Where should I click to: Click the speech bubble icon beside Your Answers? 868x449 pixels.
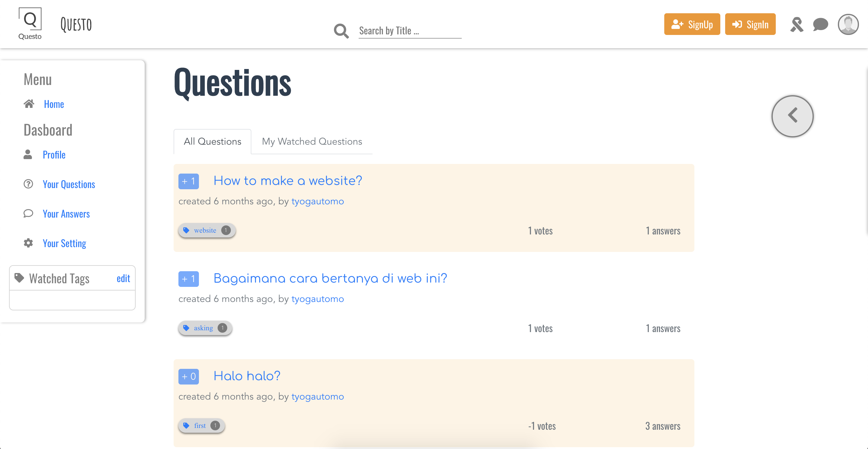(x=28, y=213)
